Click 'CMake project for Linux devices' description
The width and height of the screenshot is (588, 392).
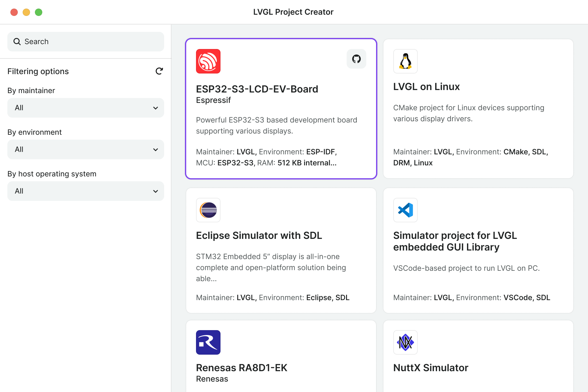(x=469, y=113)
